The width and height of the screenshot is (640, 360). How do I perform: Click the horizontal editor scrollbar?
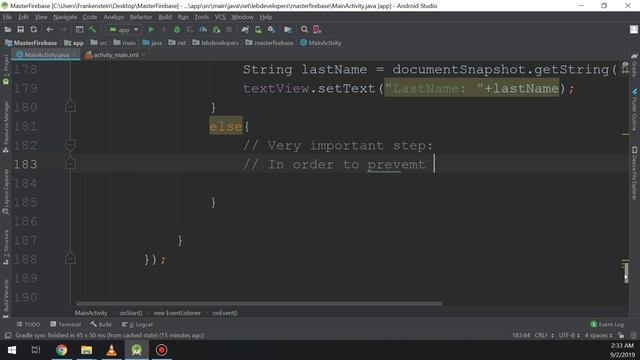click(259, 304)
